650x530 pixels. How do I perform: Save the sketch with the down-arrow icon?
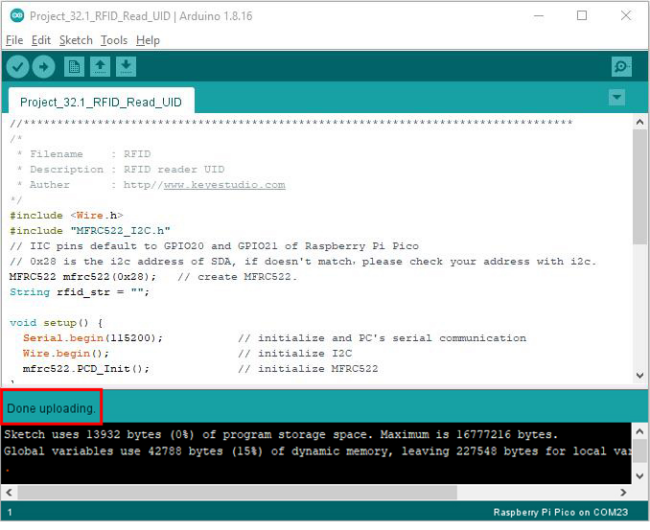pos(126,66)
